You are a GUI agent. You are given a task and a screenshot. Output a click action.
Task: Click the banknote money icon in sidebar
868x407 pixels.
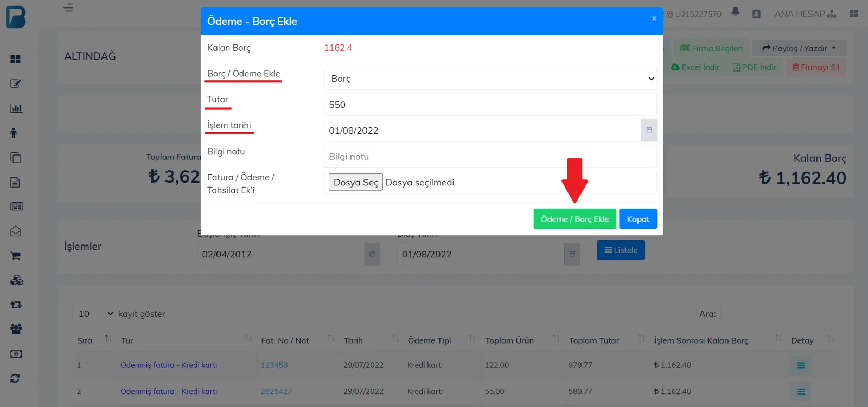[x=16, y=354]
